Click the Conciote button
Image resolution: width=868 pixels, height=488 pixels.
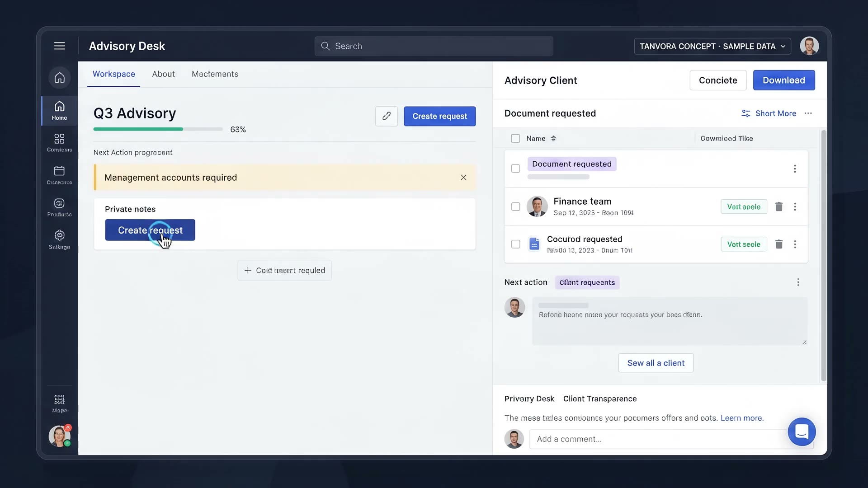718,80
